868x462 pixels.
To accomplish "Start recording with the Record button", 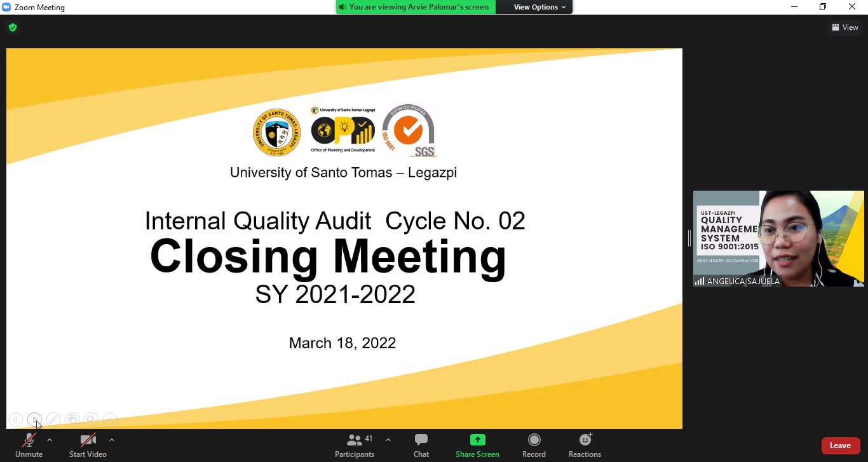I will 534,445.
